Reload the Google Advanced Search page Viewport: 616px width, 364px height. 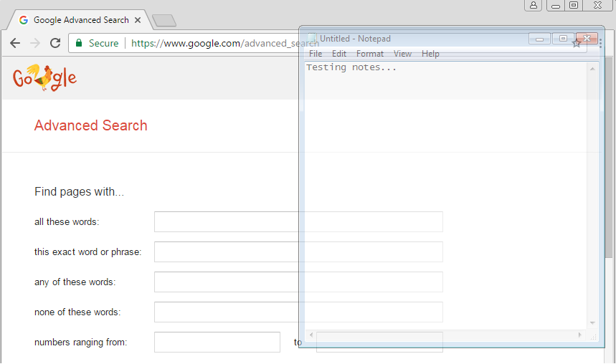55,43
